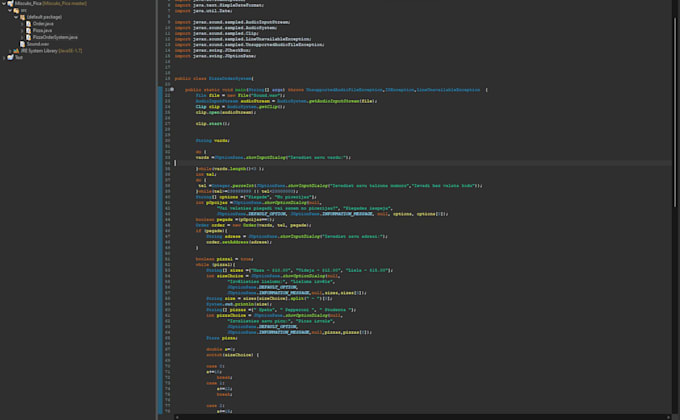Click the Git project icon at the tree top
Screen dimensions: 680x420
click(10, 3)
